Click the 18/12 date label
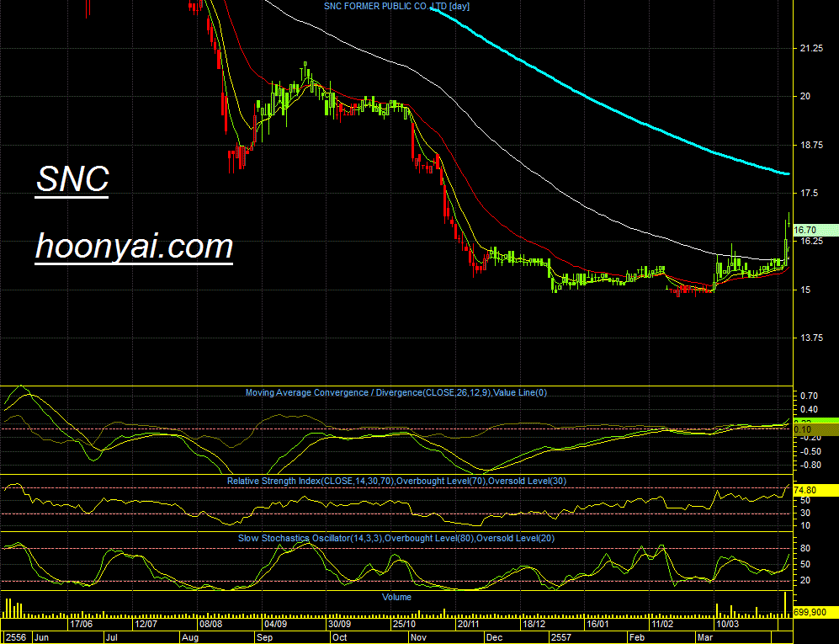Viewport: 839px width, 644px height. (534, 624)
